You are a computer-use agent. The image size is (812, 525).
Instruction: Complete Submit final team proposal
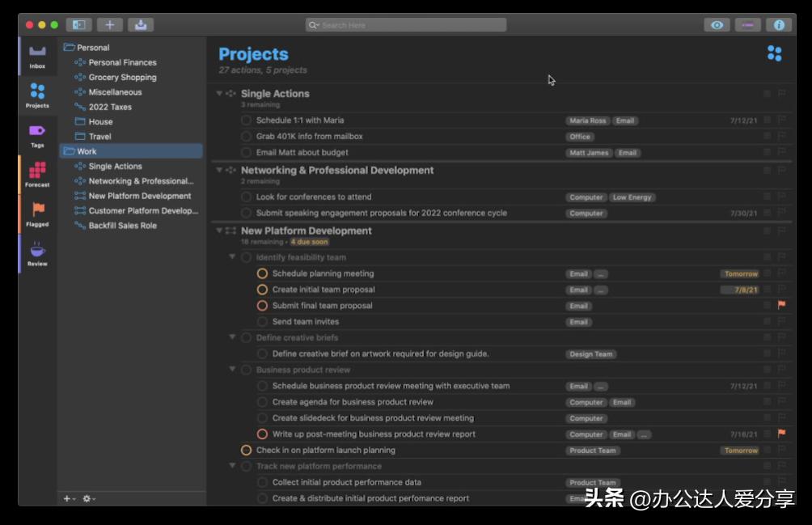click(x=262, y=306)
